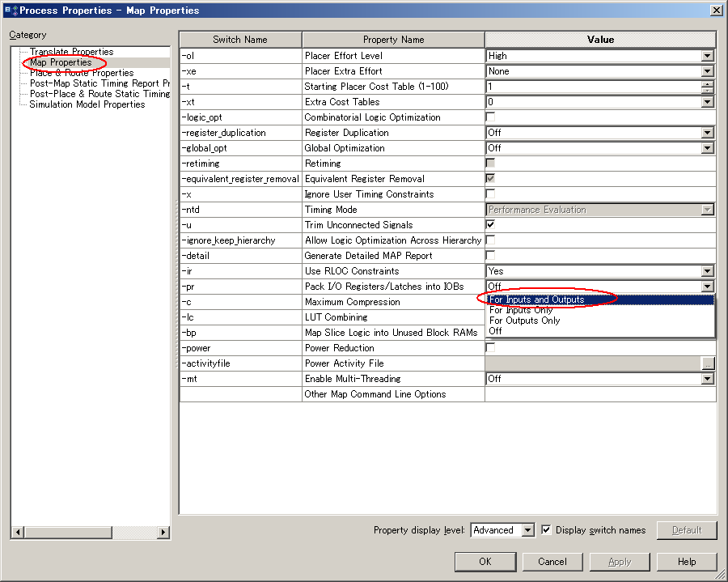
Task: Toggle Trim Unconnected Signals checkbox
Action: pos(490,224)
